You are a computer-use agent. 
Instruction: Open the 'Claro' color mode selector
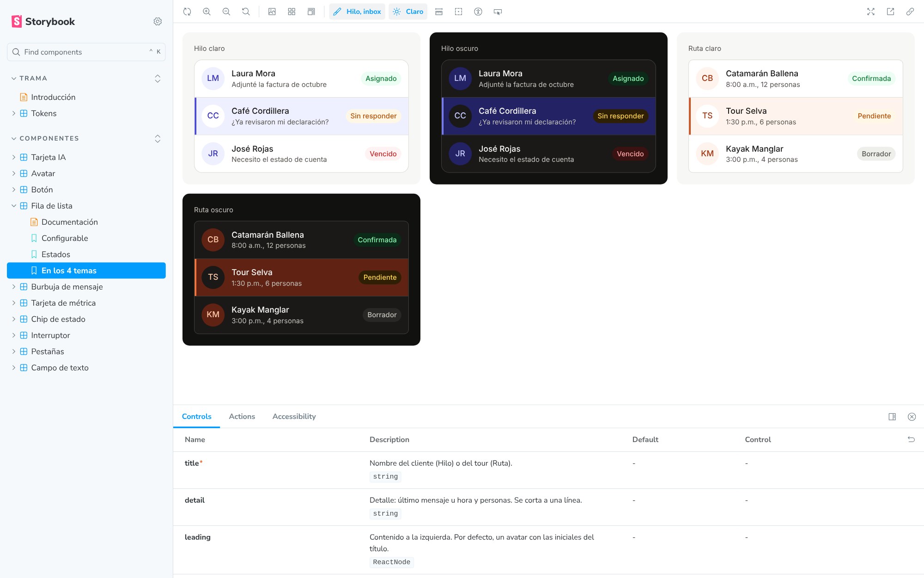tap(408, 12)
